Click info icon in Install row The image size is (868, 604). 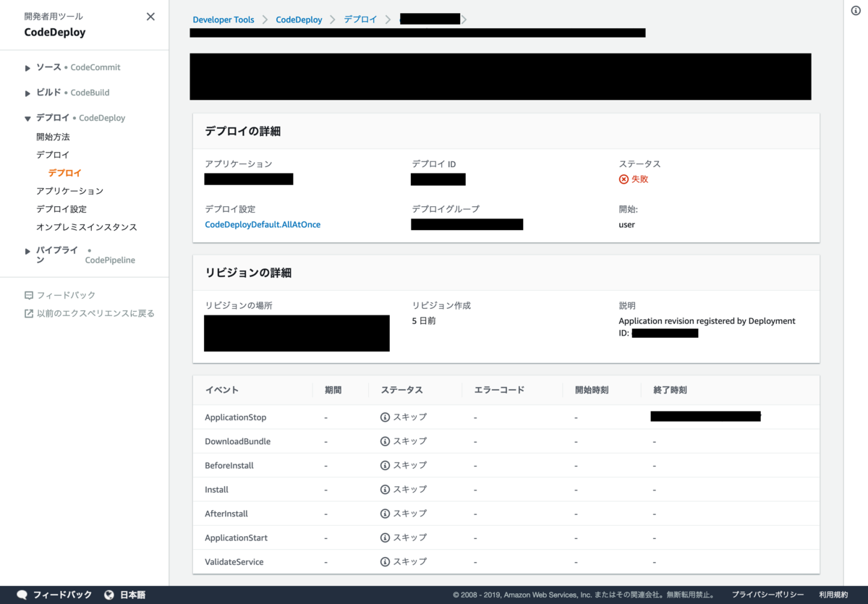coord(385,490)
